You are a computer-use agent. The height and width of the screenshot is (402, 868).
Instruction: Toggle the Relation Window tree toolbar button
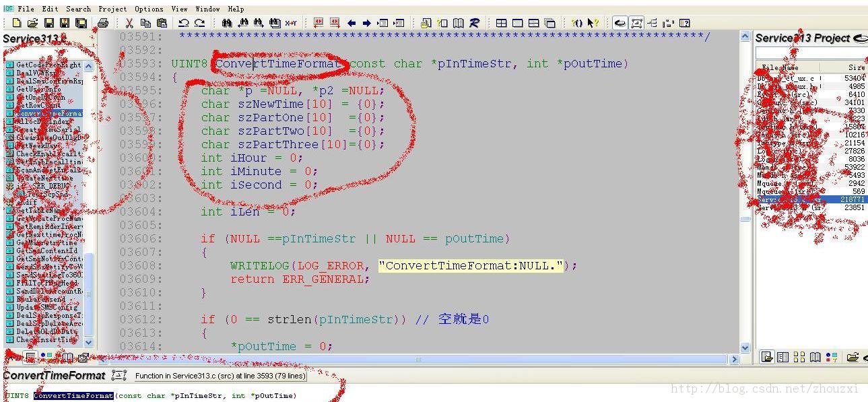[x=652, y=23]
